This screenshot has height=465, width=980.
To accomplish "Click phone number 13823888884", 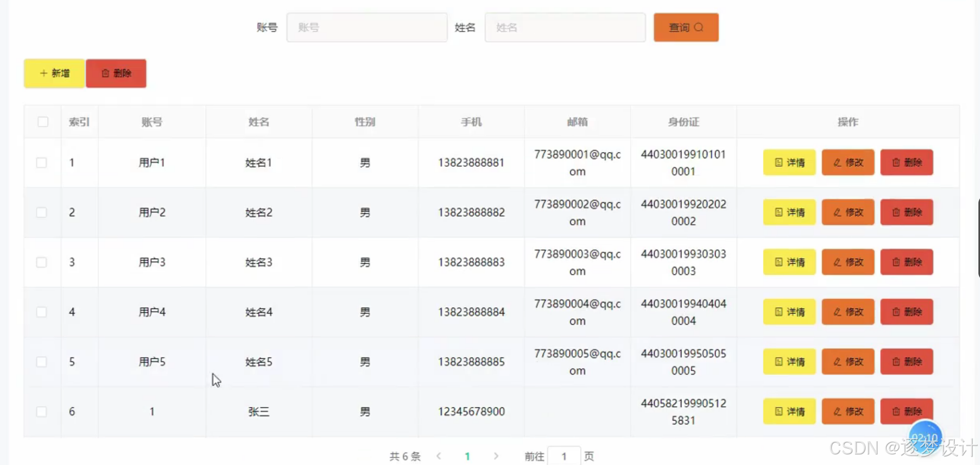I will (472, 312).
